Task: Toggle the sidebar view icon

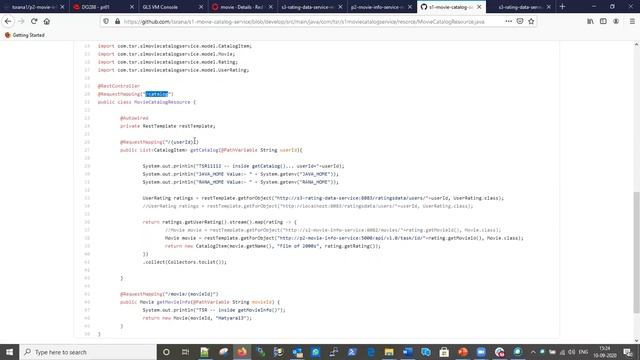Action: pyautogui.click(x=603, y=21)
